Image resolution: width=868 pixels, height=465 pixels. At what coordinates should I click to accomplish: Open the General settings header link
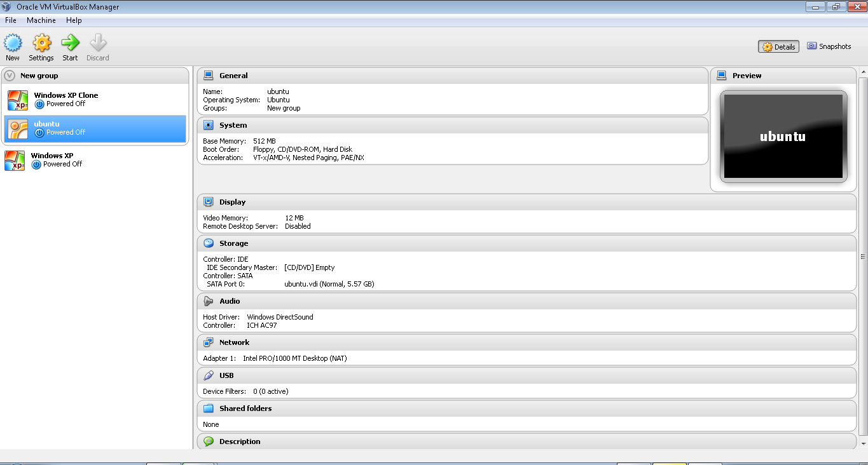coord(233,76)
